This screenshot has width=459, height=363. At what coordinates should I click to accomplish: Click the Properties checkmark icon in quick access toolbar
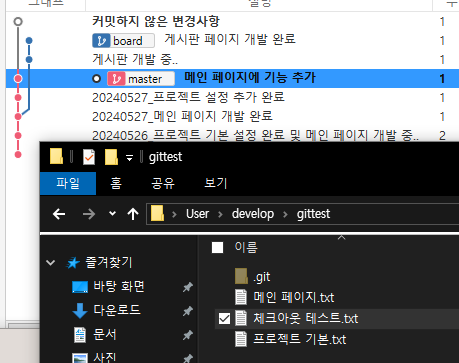tap(89, 157)
